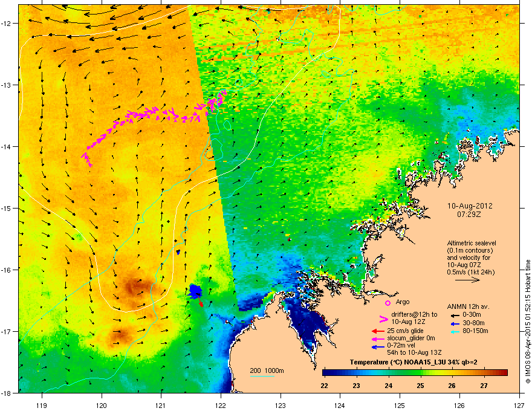Click the 54h to 10-Aug 13Z text
The width and height of the screenshot is (532, 411).
[414, 352]
